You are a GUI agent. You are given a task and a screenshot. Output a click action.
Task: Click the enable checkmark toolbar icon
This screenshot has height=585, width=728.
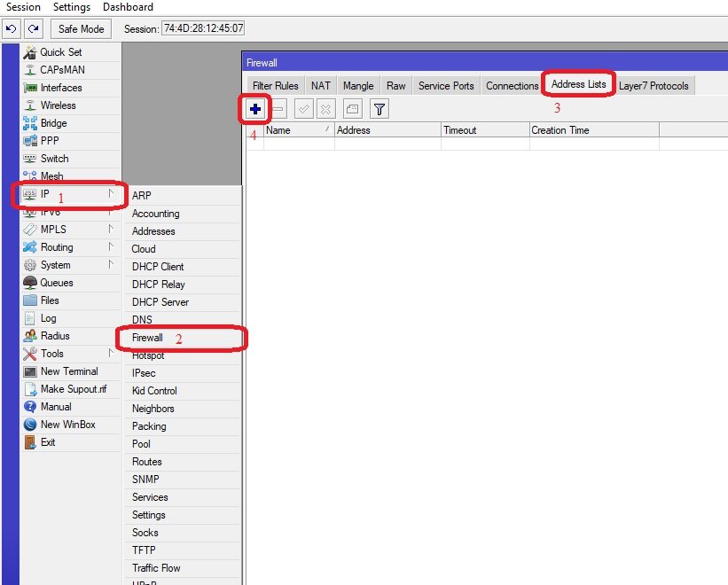[303, 110]
